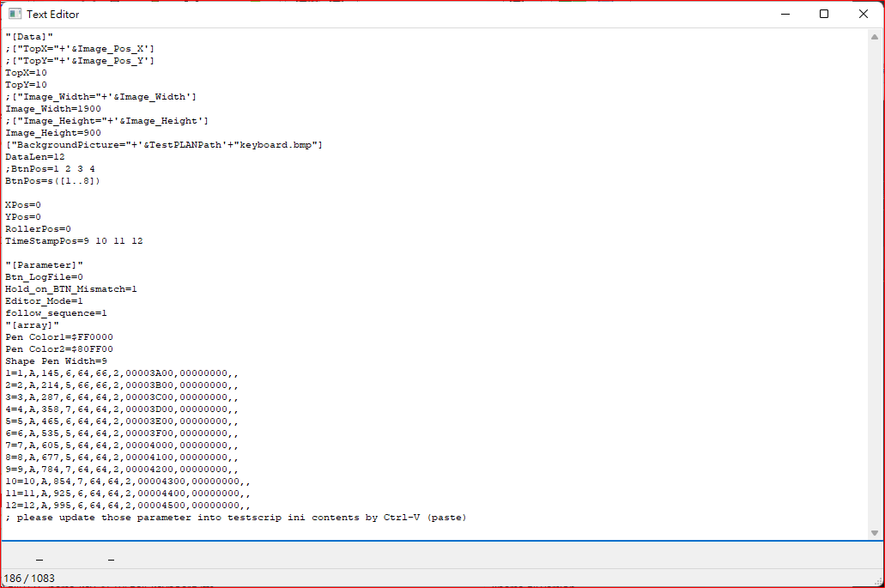Click the follow_sequence=1 line
The width and height of the screenshot is (885, 588).
tap(56, 313)
